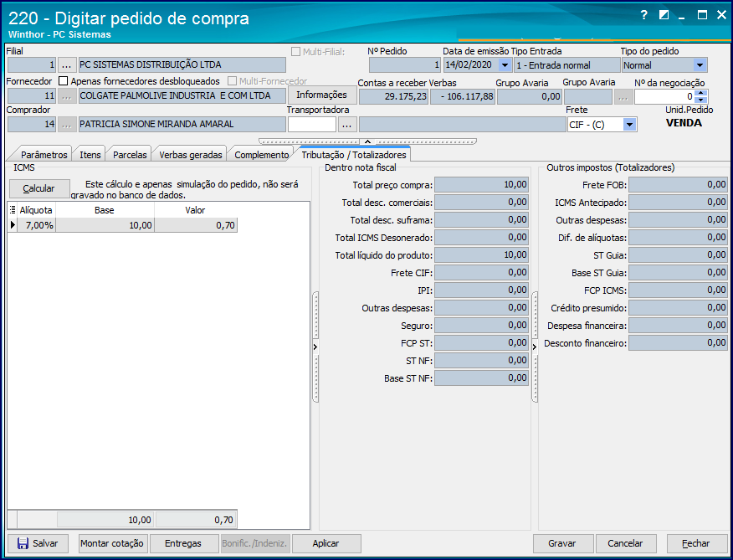Click the Salvar button
This screenshot has height=560, width=733.
38,543
